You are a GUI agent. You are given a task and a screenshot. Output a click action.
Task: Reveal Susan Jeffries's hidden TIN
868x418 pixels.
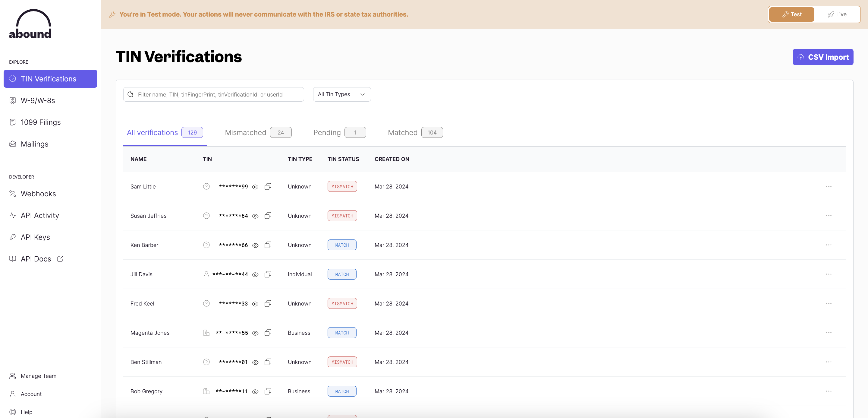[x=255, y=216]
